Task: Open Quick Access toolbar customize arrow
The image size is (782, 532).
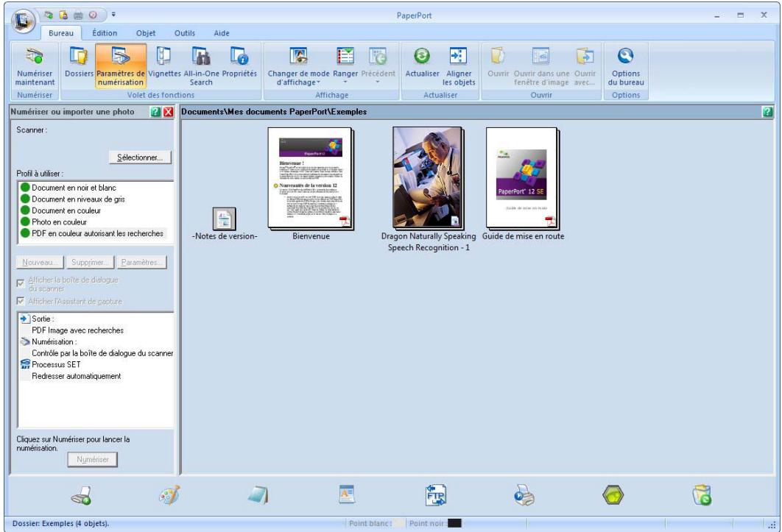Action: (113, 15)
